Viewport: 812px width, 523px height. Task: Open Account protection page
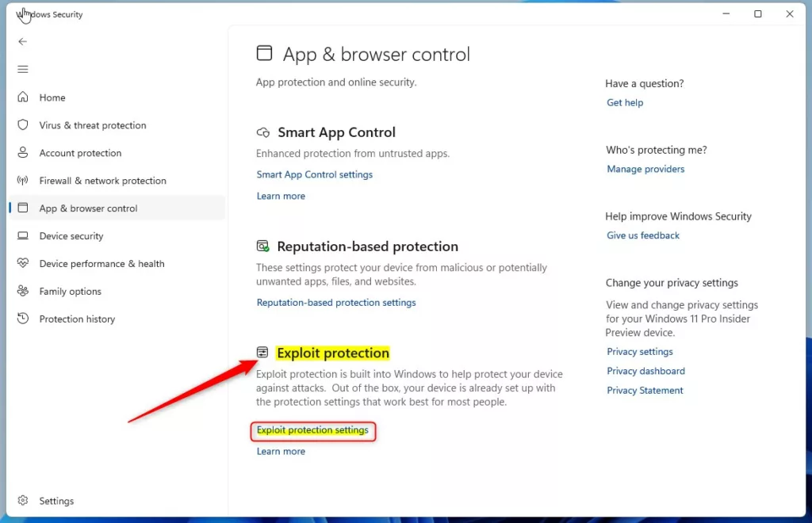pos(80,153)
